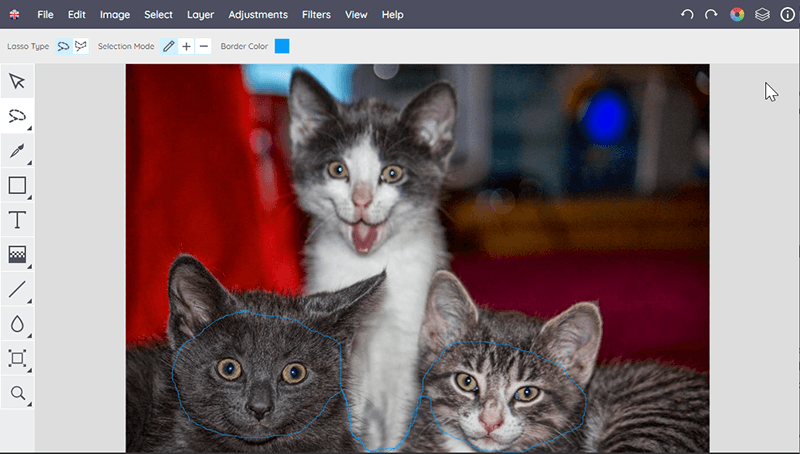Select the Crop tool
Screen dimensions: 800x454
pos(17,358)
